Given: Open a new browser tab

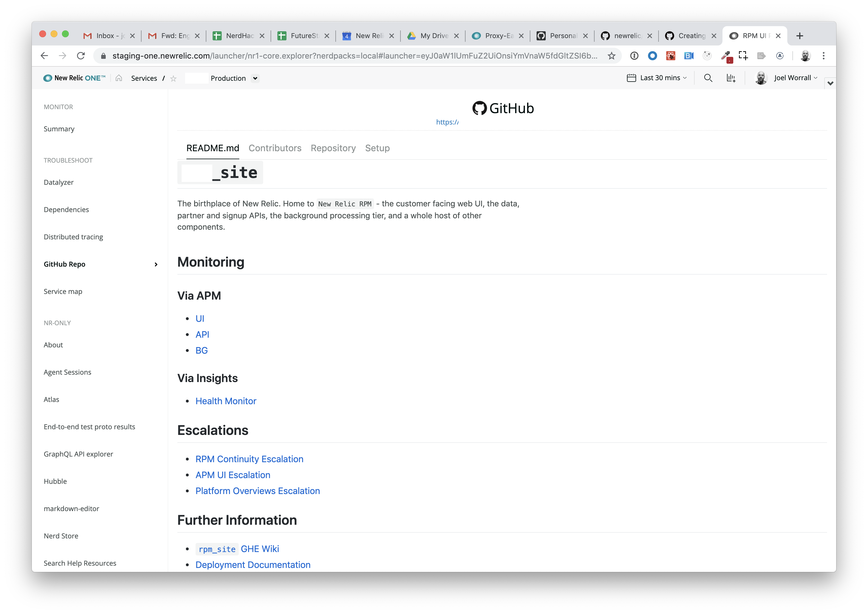Looking at the screenshot, I should (800, 36).
